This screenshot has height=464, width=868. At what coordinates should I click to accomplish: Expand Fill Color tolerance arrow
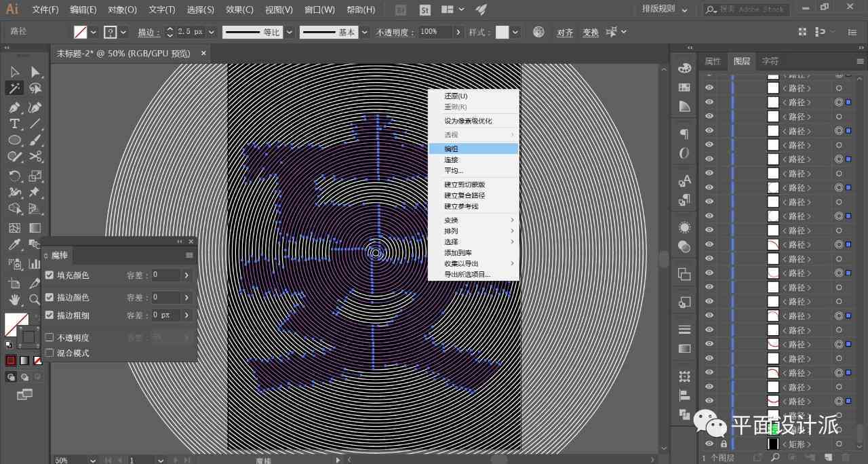186,275
